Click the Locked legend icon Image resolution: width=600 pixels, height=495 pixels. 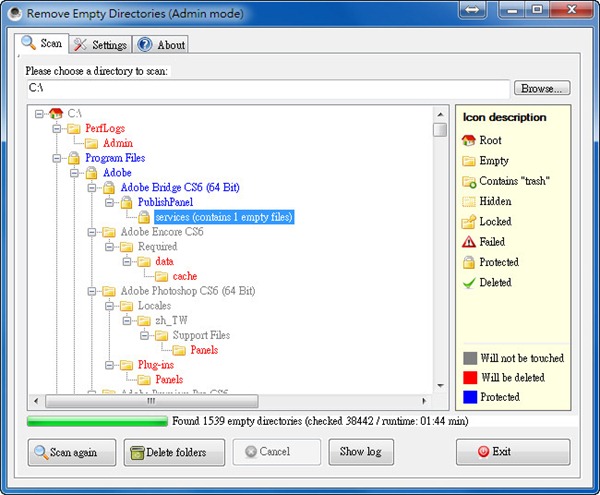point(469,221)
